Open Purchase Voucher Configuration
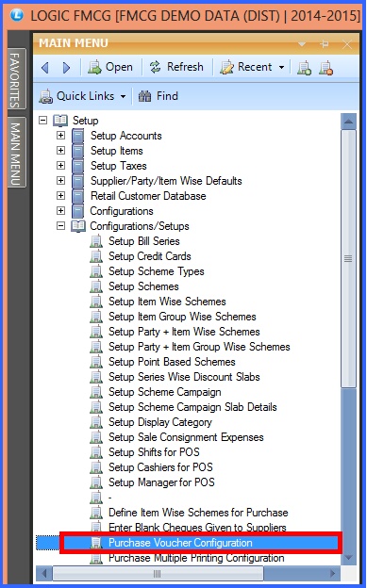Image resolution: width=367 pixels, height=588 pixels. coord(180,543)
